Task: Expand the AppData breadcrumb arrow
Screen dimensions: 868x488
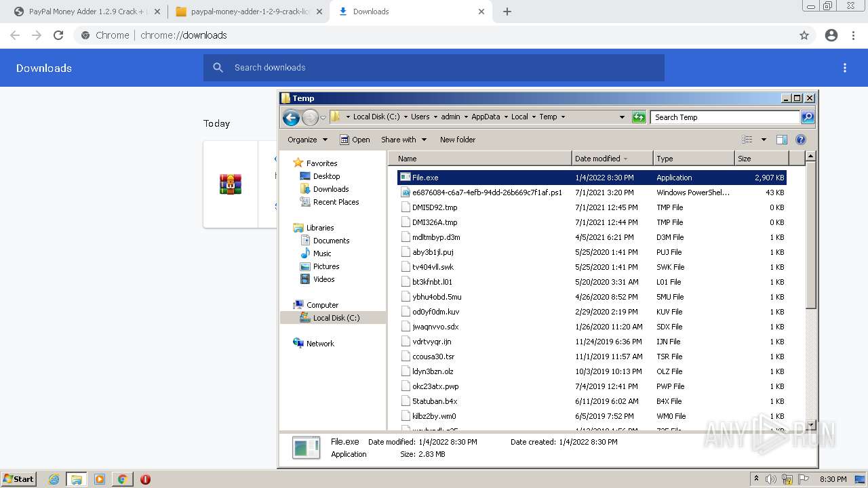Action: click(506, 117)
